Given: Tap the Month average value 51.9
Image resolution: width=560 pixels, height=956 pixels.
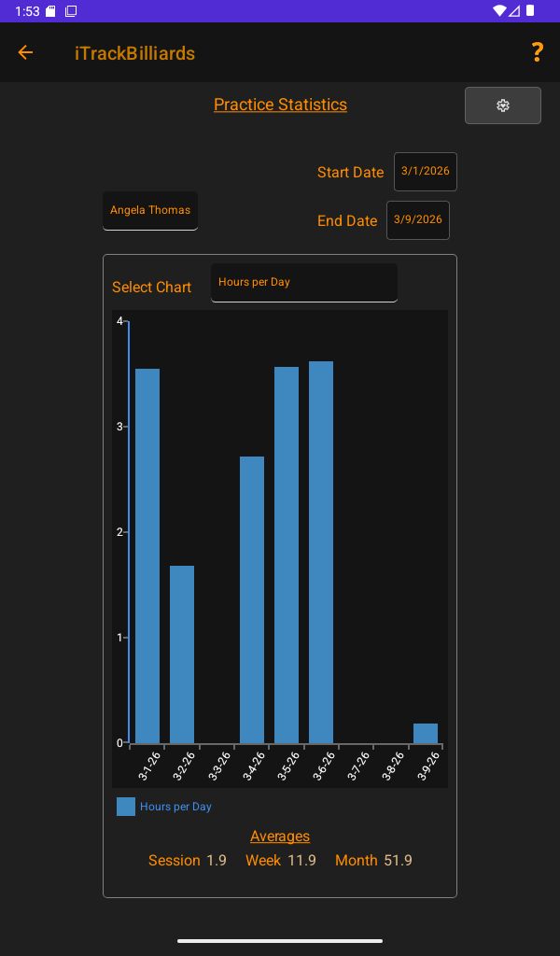Looking at the screenshot, I should [x=398, y=861].
